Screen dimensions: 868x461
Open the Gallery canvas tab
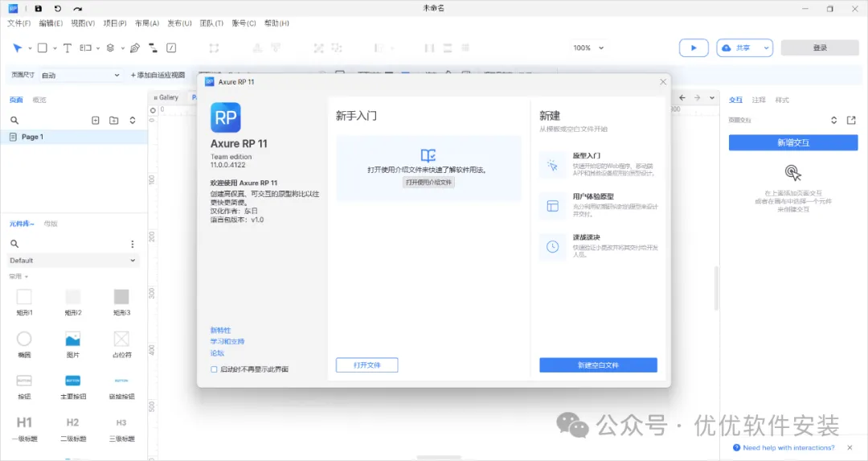point(166,97)
